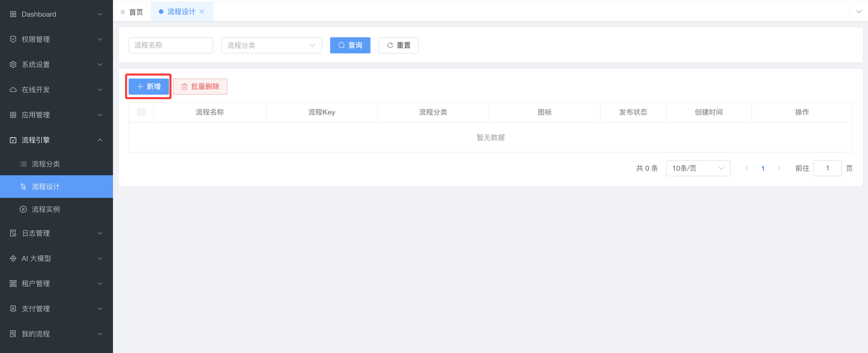The image size is (868, 353).
Task: Click the 支付管理 yen icon
Action: (13, 309)
